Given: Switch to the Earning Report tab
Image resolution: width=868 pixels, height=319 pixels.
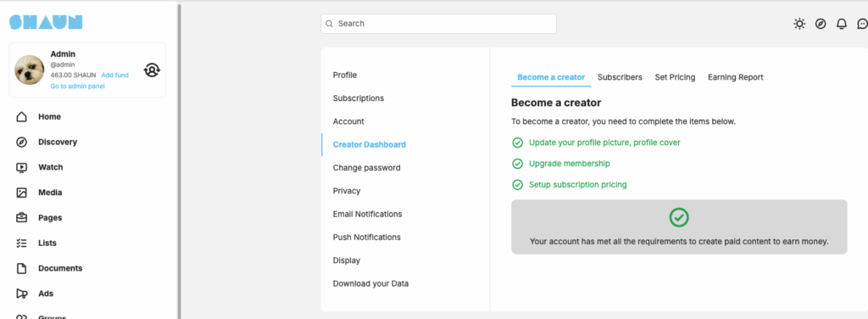Looking at the screenshot, I should (735, 77).
